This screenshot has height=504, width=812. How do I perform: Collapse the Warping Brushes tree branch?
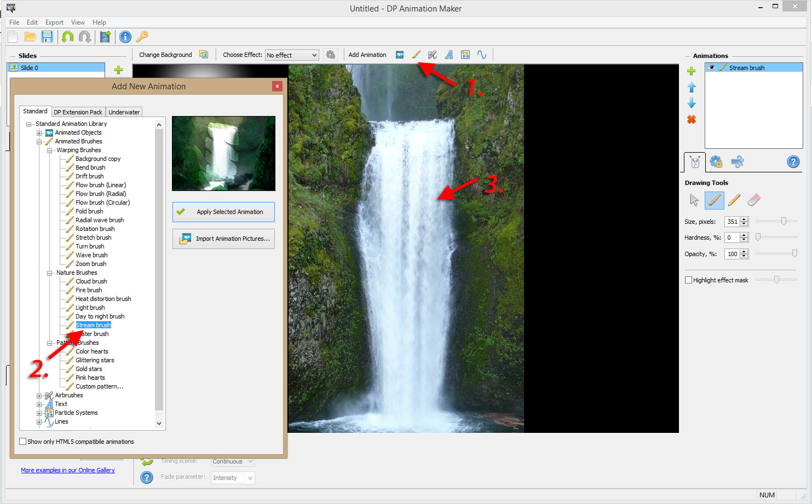(x=49, y=149)
